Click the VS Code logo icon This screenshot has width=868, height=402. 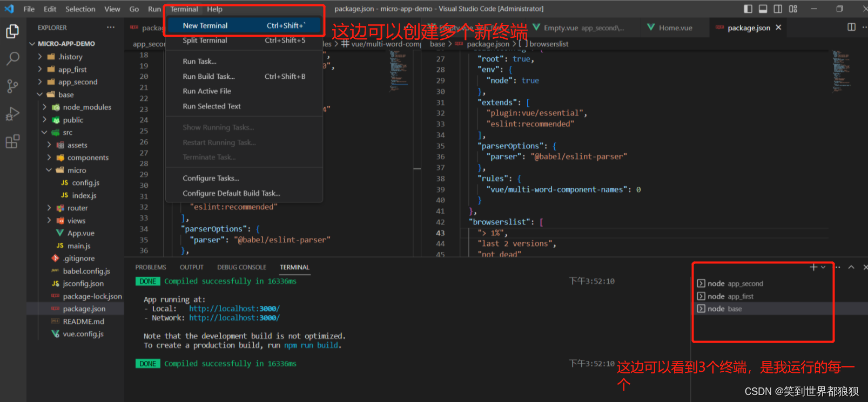click(x=9, y=9)
